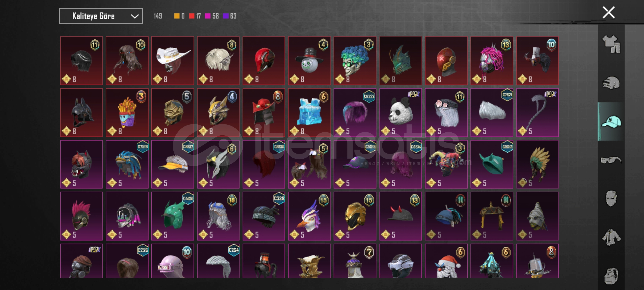The image size is (644, 290).
Task: Select the panda head item
Action: coord(400,113)
